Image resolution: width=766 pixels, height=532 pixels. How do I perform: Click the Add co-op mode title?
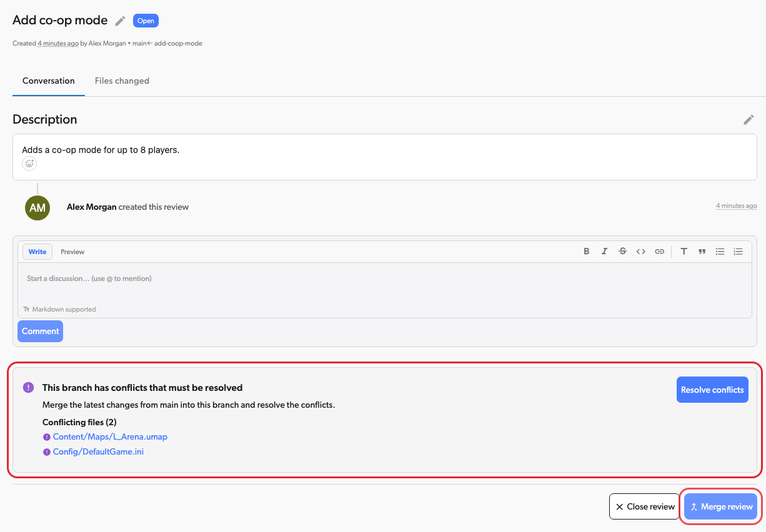60,20
